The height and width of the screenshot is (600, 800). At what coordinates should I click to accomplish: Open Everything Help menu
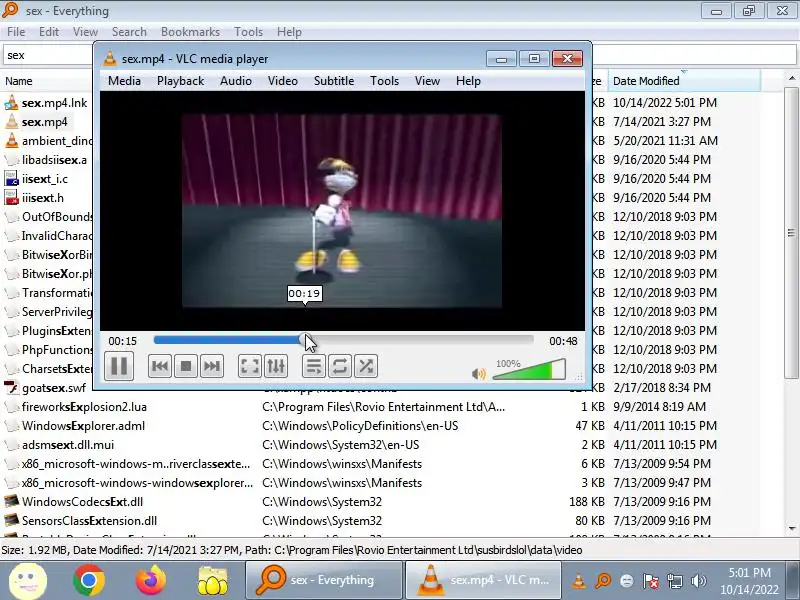[x=289, y=32]
